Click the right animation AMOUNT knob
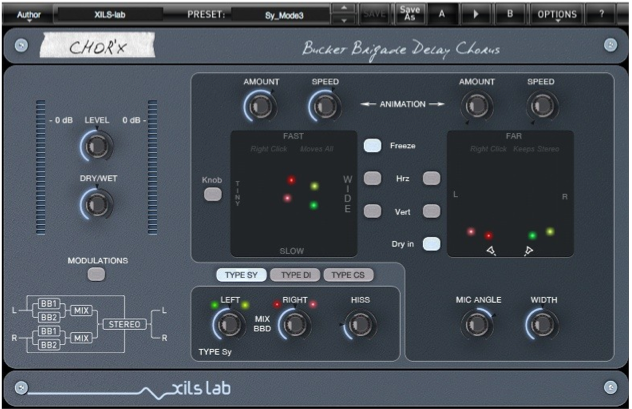Screen dimensions: 632x409 pyautogui.click(x=477, y=106)
